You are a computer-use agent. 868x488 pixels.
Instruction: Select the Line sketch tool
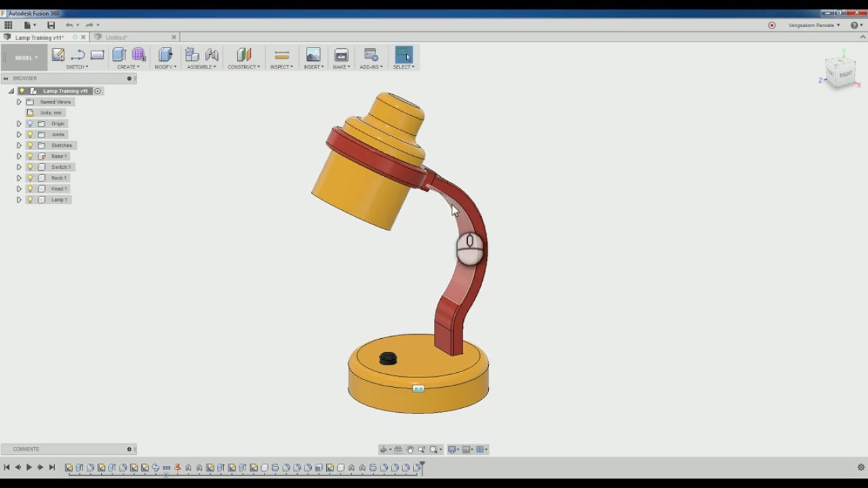tap(78, 55)
